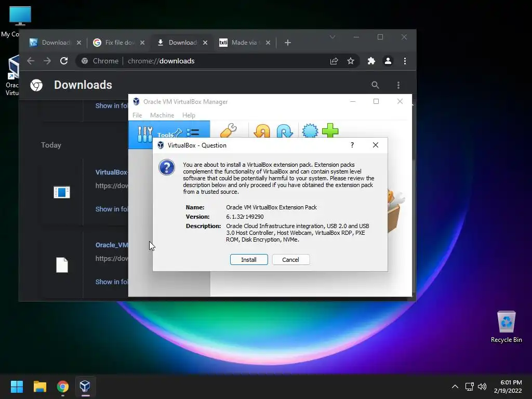Click the Oracle_VM blank file thumbnail icon
The height and width of the screenshot is (399, 532).
click(x=62, y=265)
